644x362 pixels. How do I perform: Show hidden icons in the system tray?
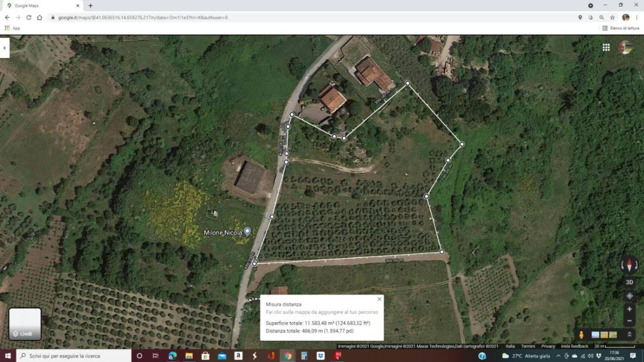tap(558, 356)
